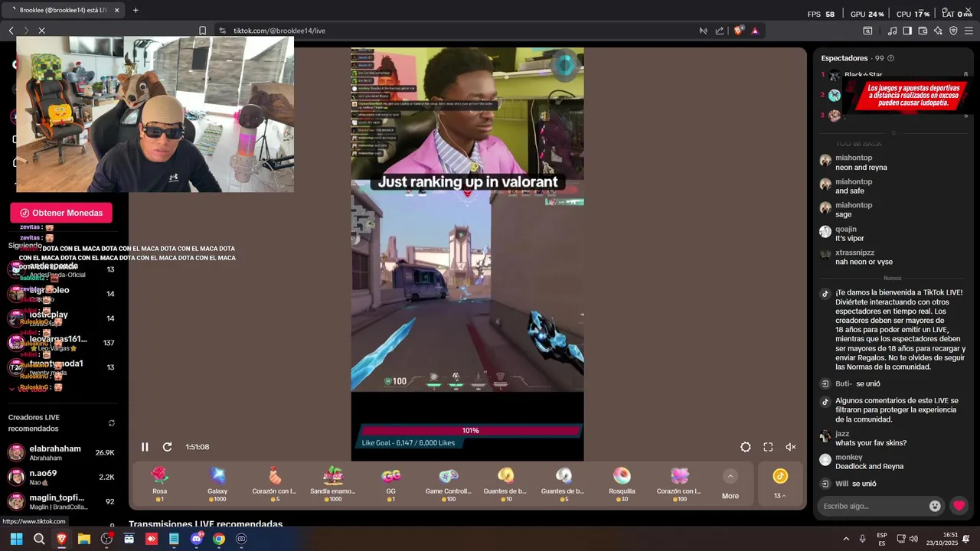Enter fullscreen mode for the stream
980x551 pixels.
[x=768, y=447]
